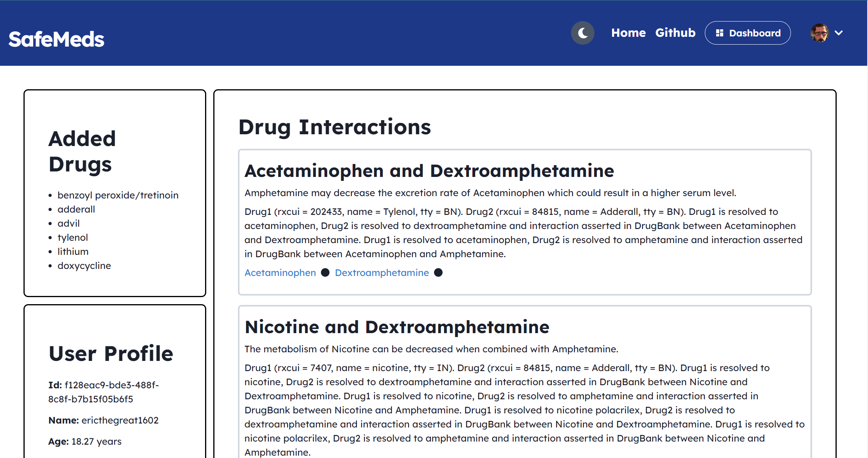Click benzoyl peroxide/tretinoin list entry
The image size is (868, 458).
(x=118, y=195)
